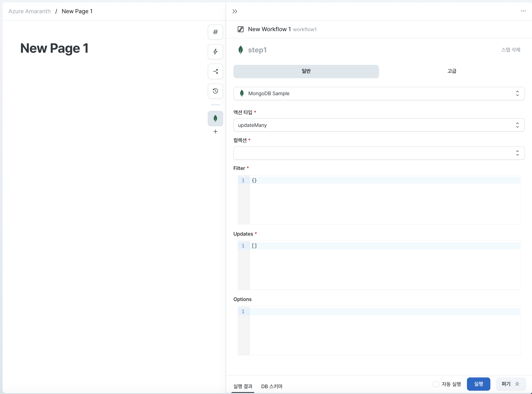Switch to 고급 tab

(x=452, y=71)
